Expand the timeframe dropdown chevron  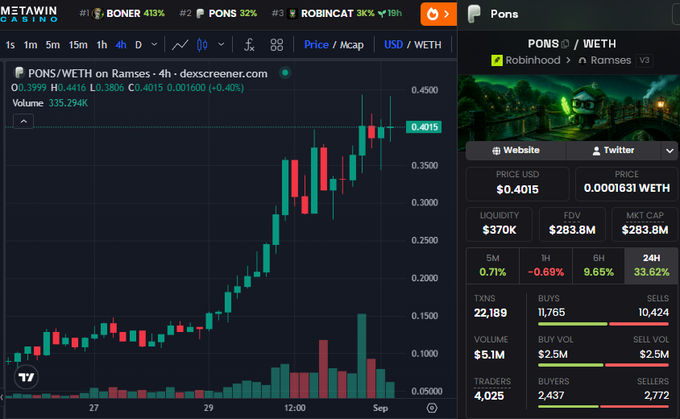click(154, 44)
